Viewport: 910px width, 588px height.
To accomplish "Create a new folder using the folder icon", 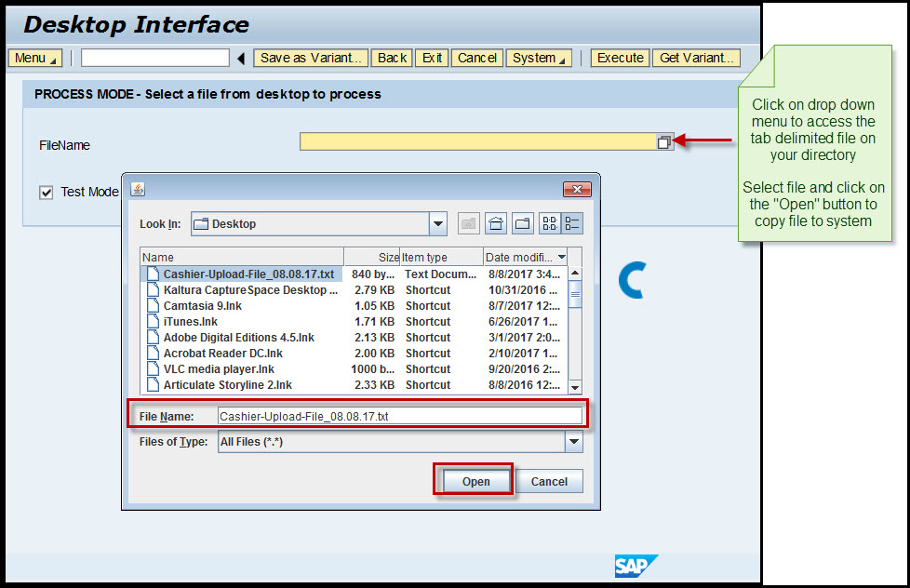I will coord(522,223).
